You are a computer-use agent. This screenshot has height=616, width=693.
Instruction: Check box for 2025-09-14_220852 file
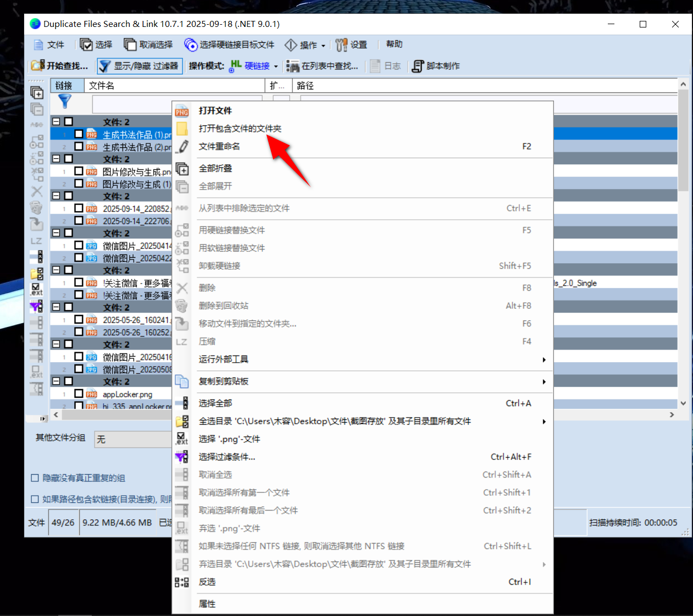(x=79, y=208)
